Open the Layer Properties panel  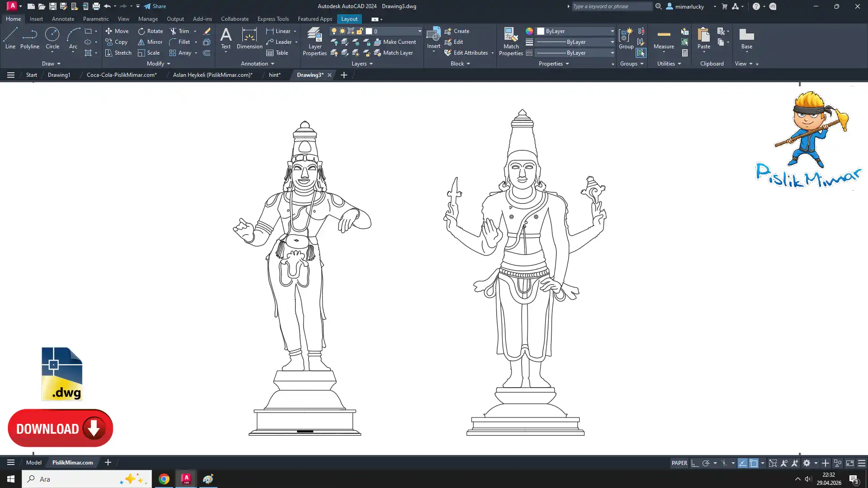tap(315, 41)
